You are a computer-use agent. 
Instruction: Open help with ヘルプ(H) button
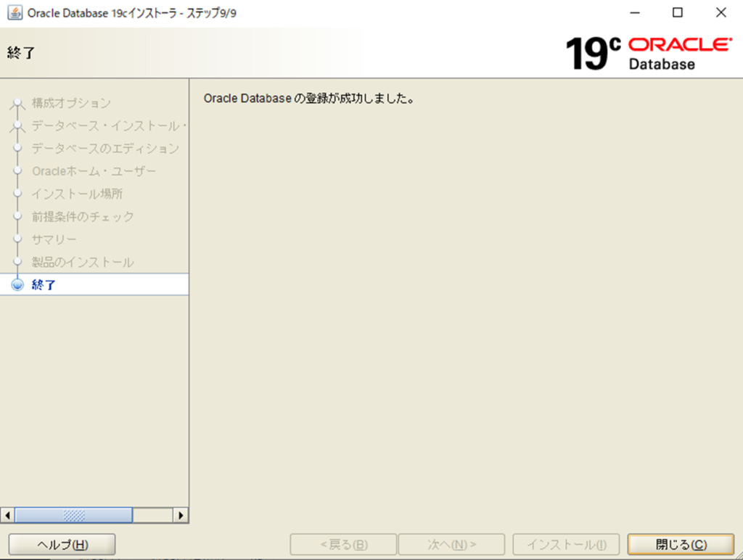(x=62, y=545)
